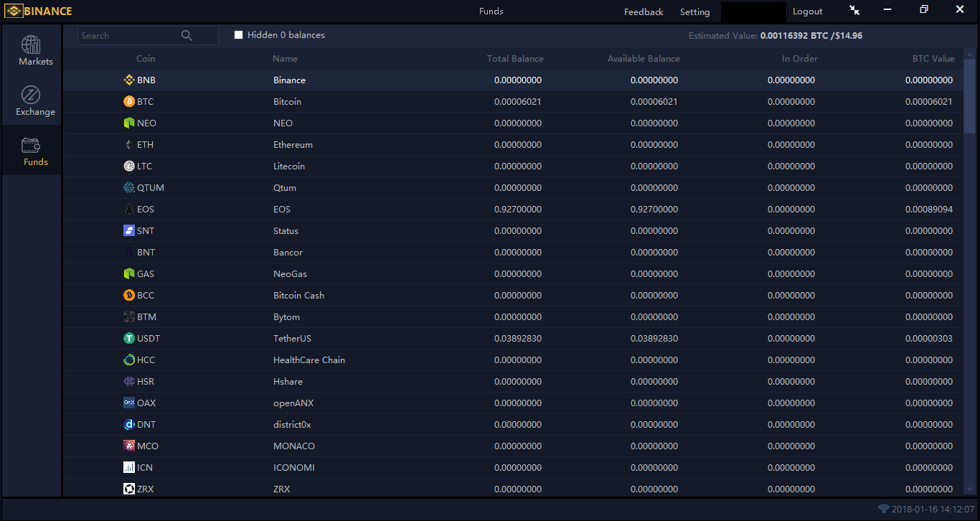Open the Funds sidebar section
Screen dimensions: 980x521
pos(32,151)
